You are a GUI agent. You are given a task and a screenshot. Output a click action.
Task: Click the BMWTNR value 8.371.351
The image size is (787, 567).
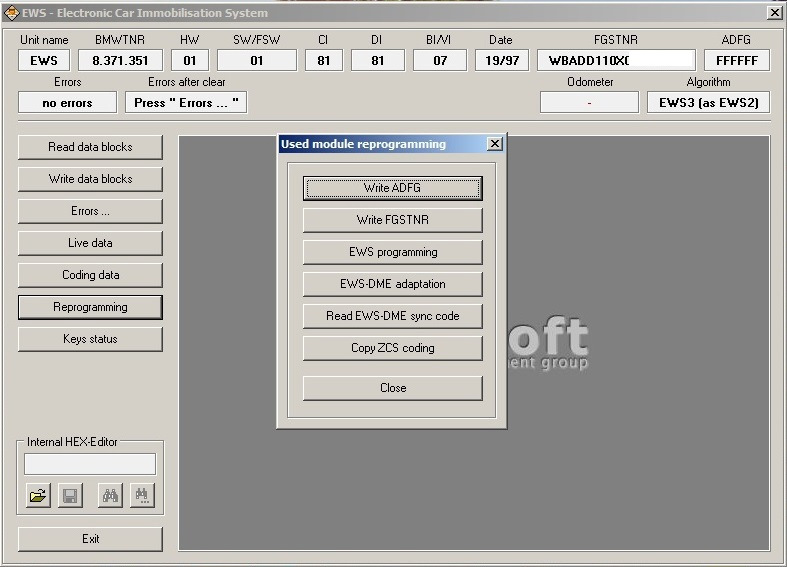[x=120, y=61]
